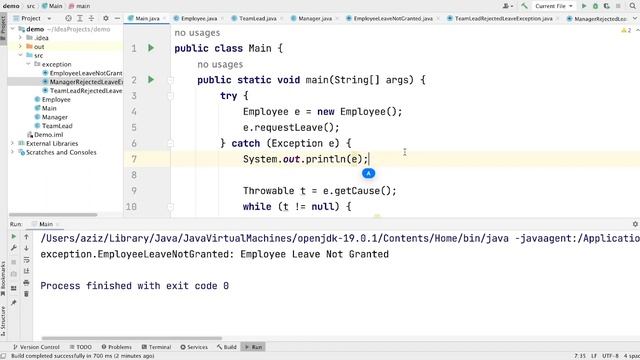640x360 pixels.
Task: Click Run console horizontal scrollbar
Action: (131, 338)
